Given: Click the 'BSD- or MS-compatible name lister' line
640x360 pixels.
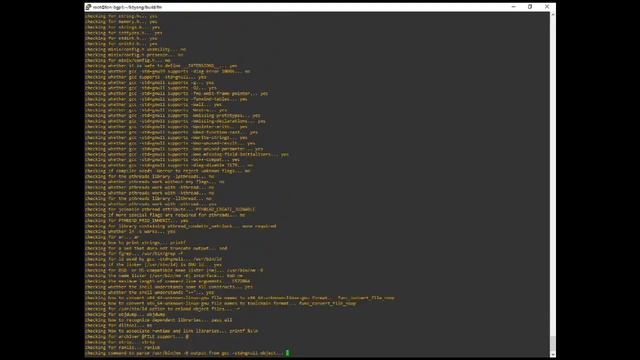Looking at the screenshot, I should [174, 270].
